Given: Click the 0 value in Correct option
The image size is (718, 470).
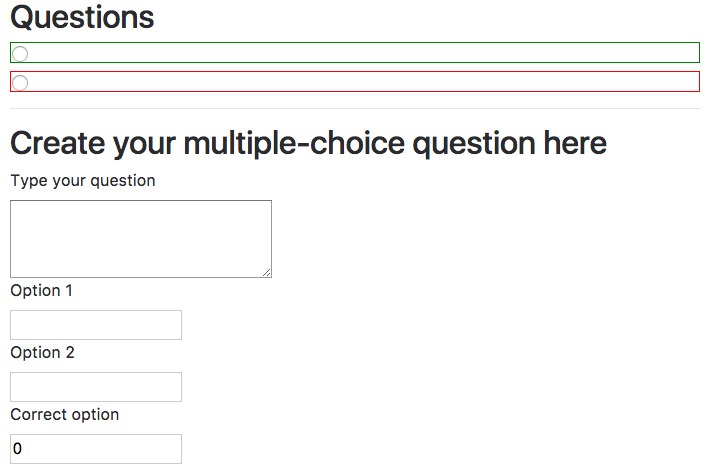Looking at the screenshot, I should pyautogui.click(x=18, y=449).
